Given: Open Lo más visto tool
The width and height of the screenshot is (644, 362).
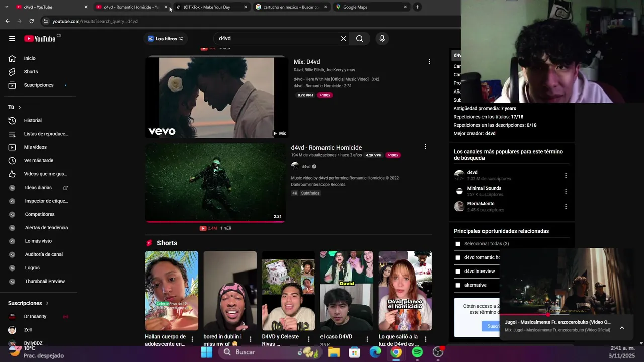Looking at the screenshot, I should coord(39,241).
